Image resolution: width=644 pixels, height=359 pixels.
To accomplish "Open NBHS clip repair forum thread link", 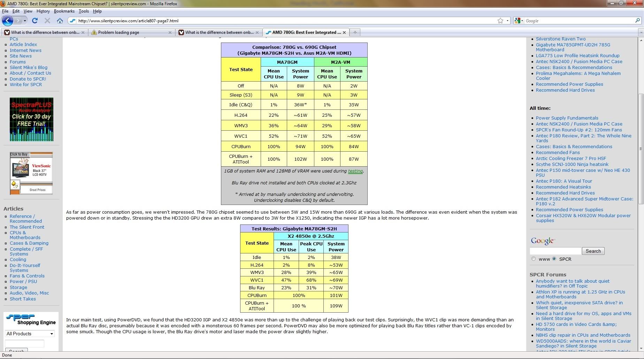I will 583,335.
